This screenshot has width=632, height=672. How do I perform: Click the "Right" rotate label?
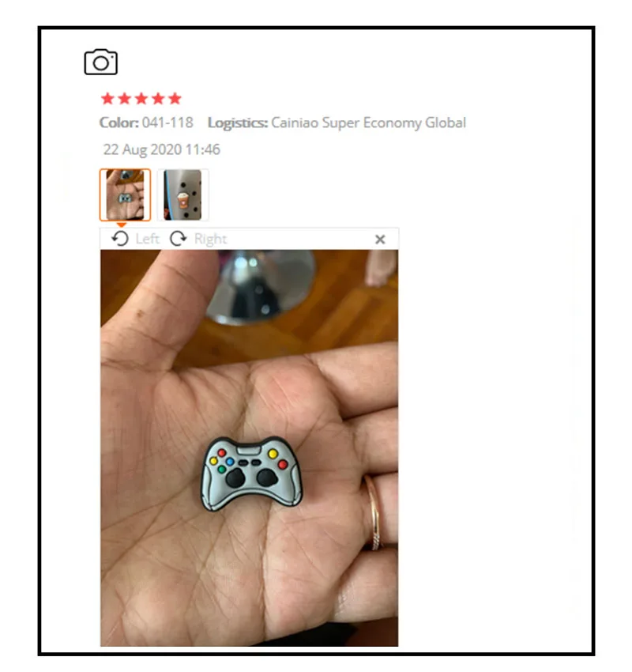tap(210, 239)
